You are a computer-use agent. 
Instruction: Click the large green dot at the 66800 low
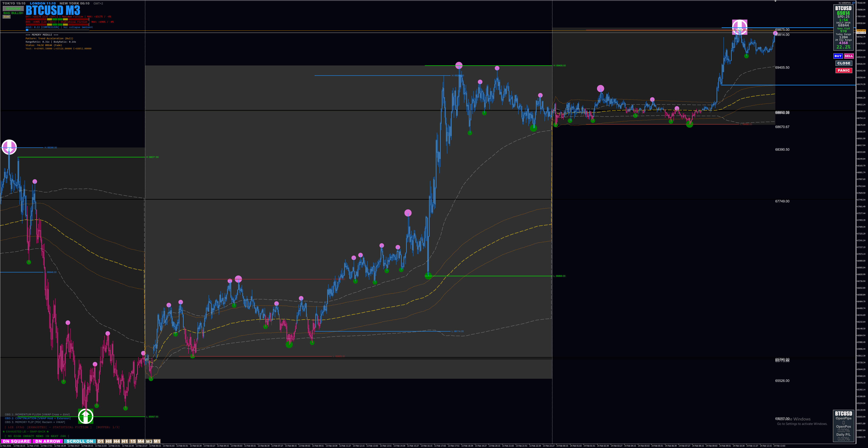point(428,276)
